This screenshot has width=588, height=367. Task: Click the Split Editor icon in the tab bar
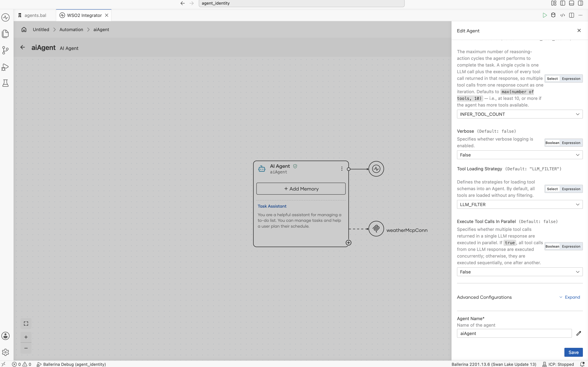point(572,15)
